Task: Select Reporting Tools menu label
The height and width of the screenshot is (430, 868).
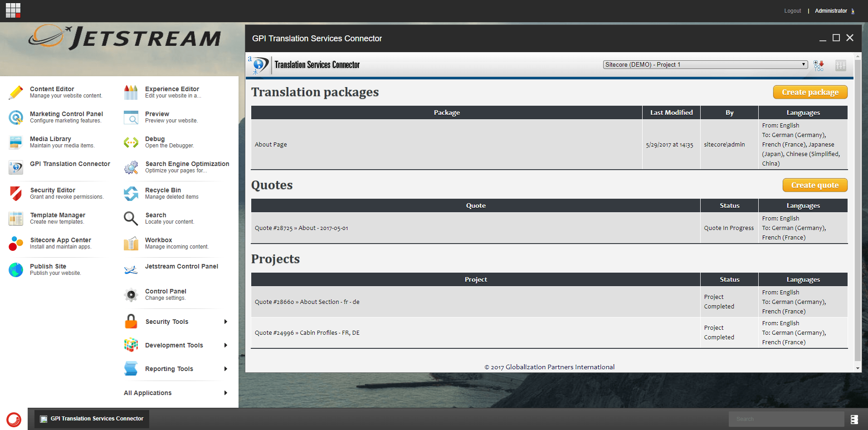Action: tap(169, 369)
